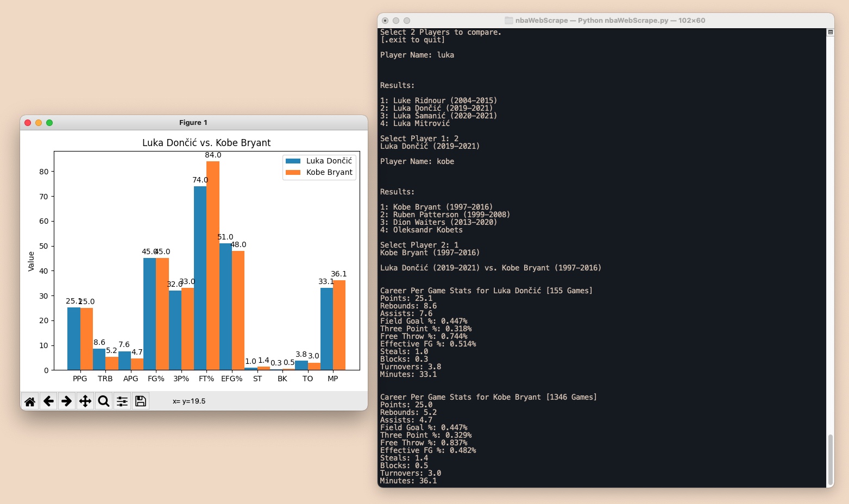Click the Kobe Bryant legend label
The image size is (849, 504).
point(329,172)
